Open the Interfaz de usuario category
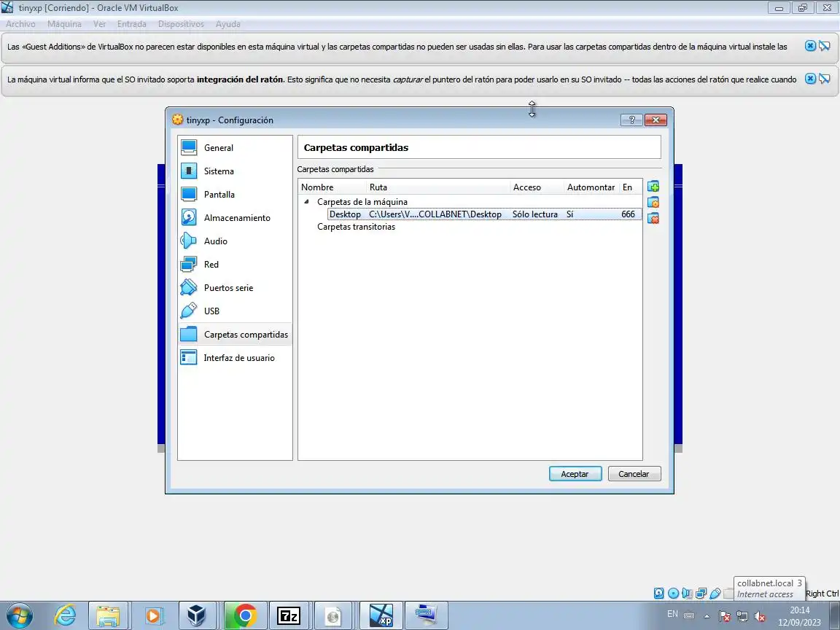Screen dimensions: 840x630 235,357
